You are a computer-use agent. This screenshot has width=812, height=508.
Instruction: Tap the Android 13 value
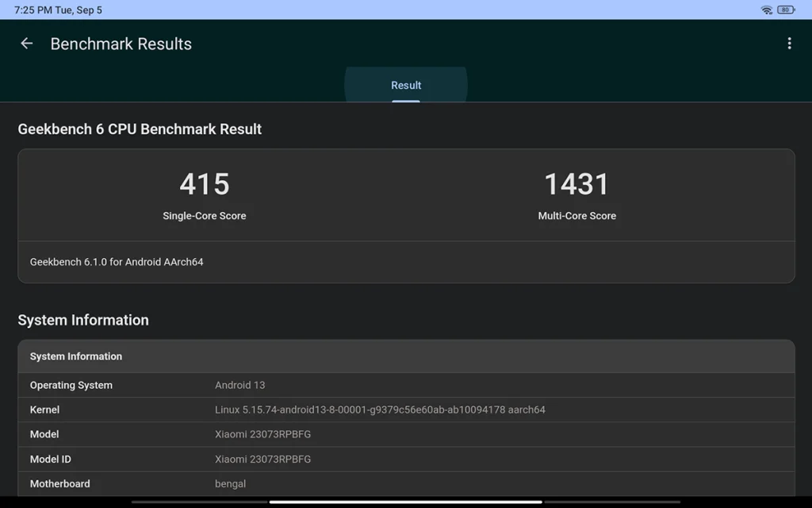239,385
